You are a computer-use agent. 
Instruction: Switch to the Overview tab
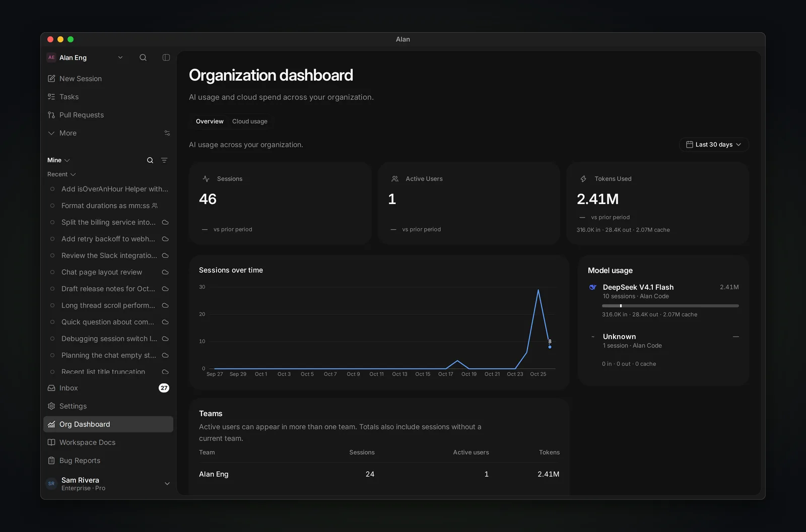210,121
